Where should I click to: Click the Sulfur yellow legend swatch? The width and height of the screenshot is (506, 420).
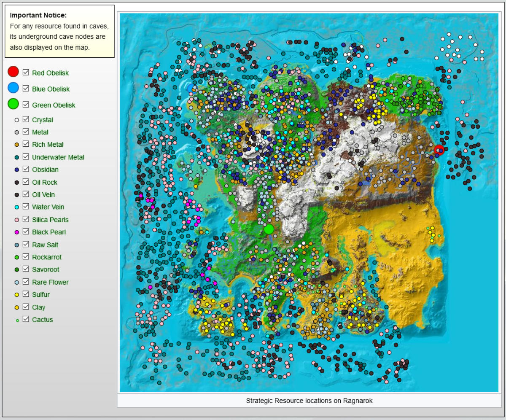pyautogui.click(x=17, y=295)
